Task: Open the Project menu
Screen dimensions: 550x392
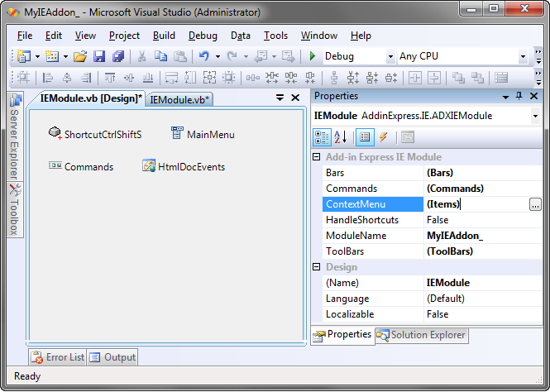Action: [124, 36]
